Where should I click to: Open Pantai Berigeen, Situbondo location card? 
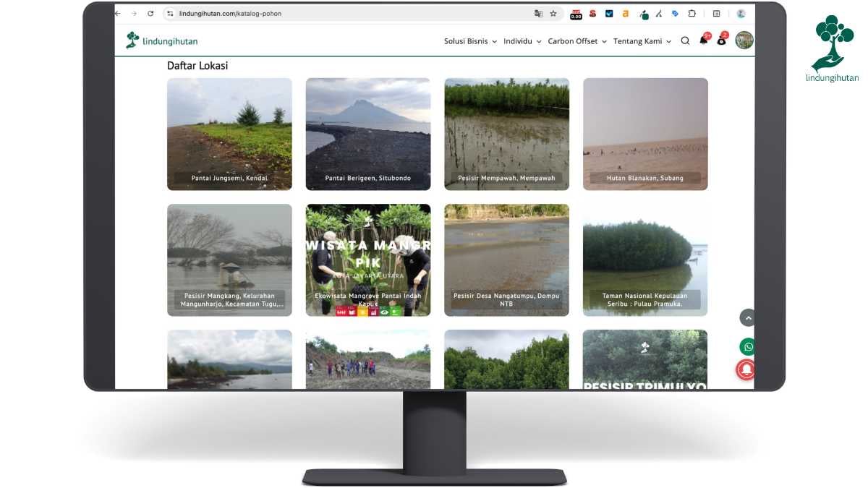point(367,134)
